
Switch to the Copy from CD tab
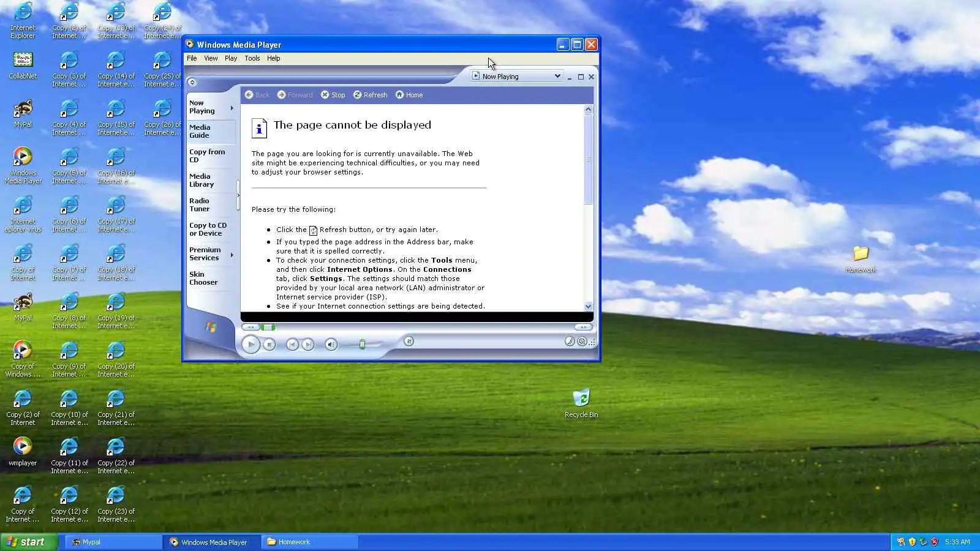pos(211,156)
